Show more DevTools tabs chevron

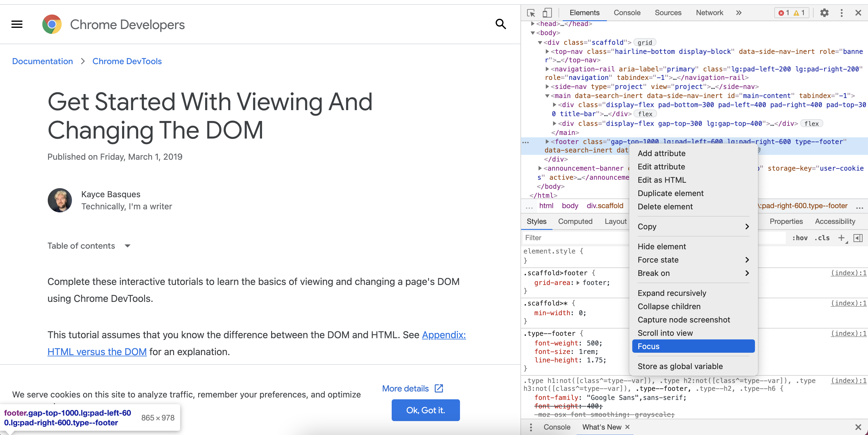coord(738,13)
